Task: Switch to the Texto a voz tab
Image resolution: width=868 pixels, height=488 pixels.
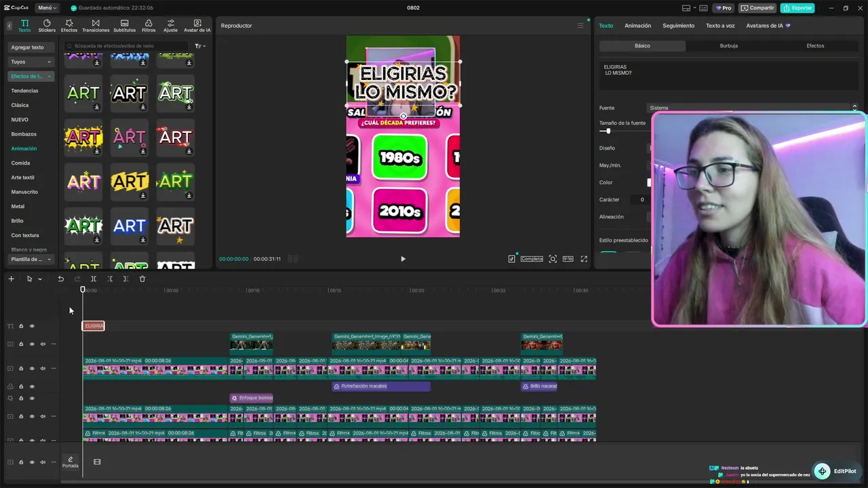Action: pos(720,26)
